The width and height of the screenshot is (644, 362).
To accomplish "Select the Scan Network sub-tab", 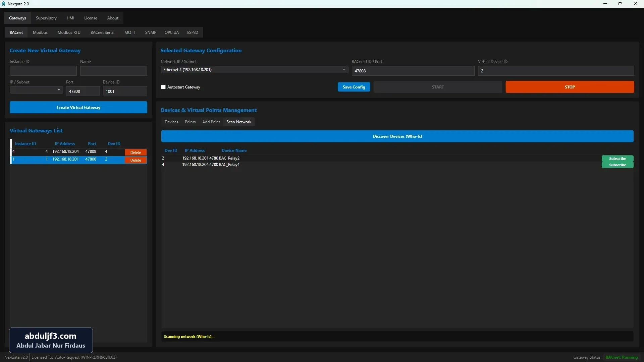I will click(239, 122).
